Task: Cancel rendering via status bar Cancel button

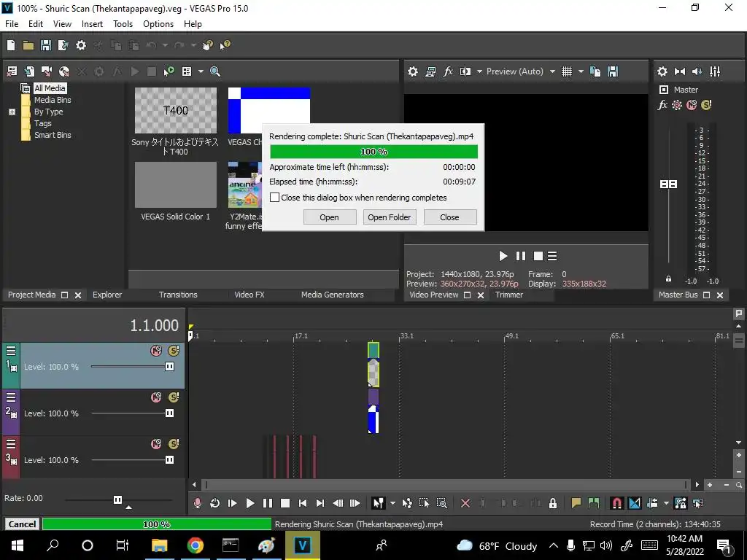Action: pyautogui.click(x=22, y=524)
